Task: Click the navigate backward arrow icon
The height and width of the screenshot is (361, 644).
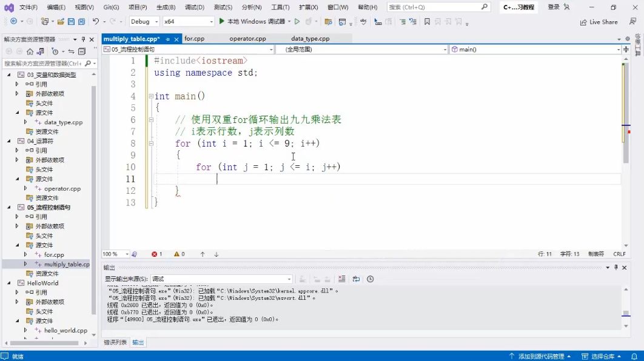Action: 13,21
